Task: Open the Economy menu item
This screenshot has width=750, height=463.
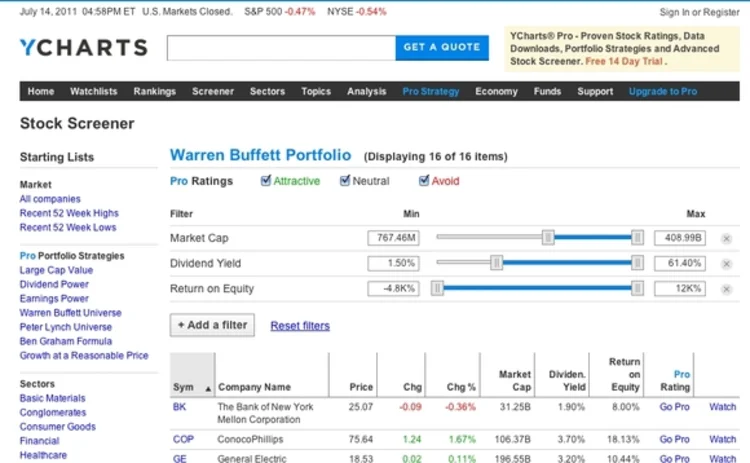Action: coord(496,91)
